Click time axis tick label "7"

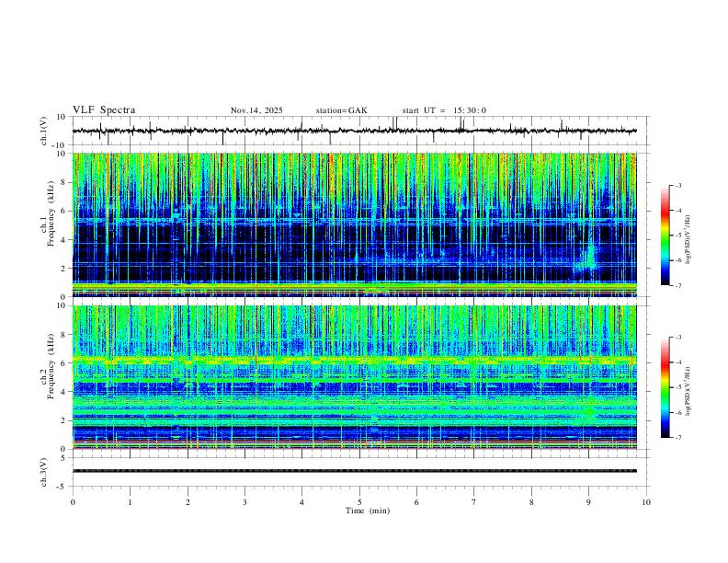click(474, 502)
